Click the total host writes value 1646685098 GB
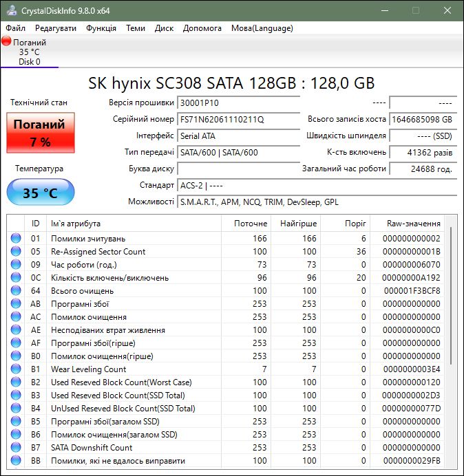The image size is (464, 476). 423,119
